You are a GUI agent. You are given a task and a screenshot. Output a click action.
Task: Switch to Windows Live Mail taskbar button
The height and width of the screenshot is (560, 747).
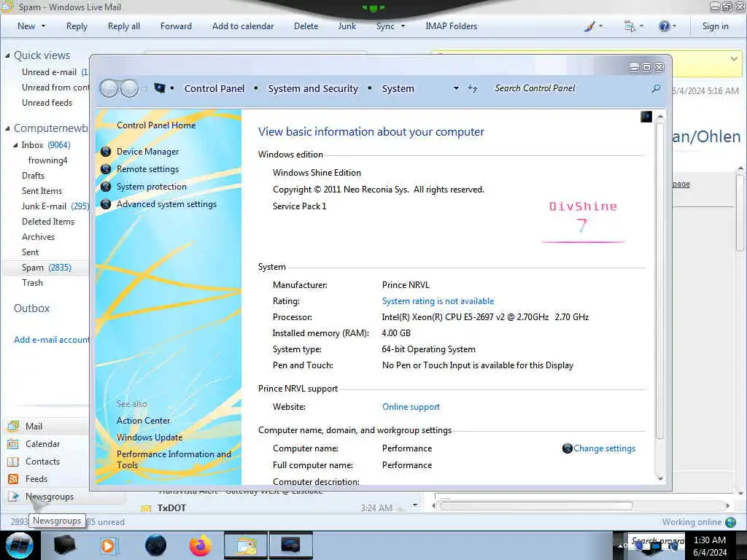pyautogui.click(x=245, y=545)
